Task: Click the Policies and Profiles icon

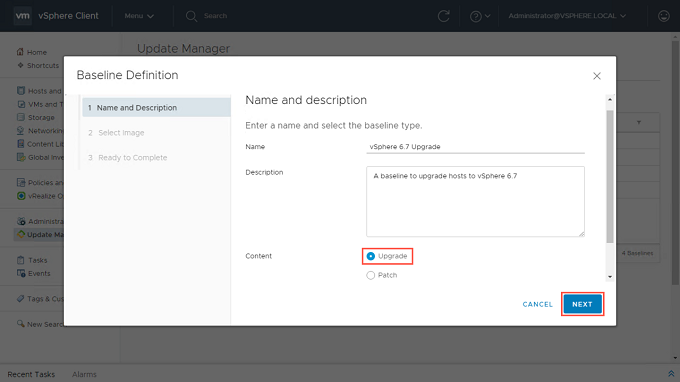Action: [21, 182]
